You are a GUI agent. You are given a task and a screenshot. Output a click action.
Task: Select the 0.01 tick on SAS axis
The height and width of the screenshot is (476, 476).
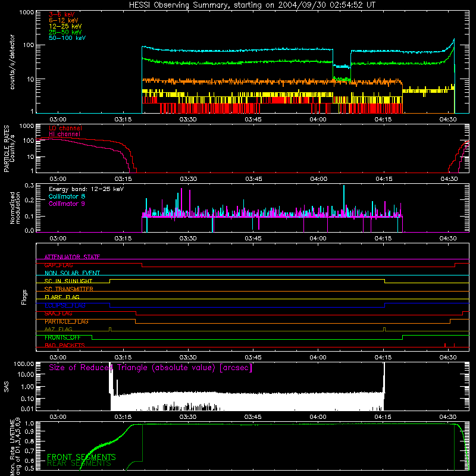(x=27, y=409)
